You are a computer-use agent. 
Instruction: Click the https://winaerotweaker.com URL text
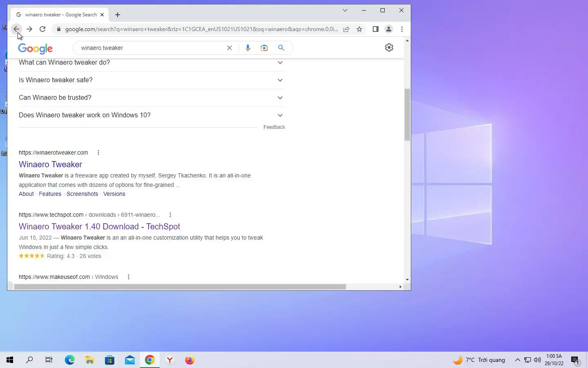pyautogui.click(x=53, y=153)
